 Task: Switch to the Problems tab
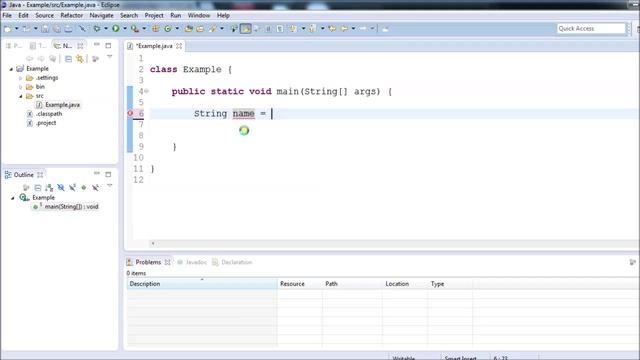(x=148, y=262)
